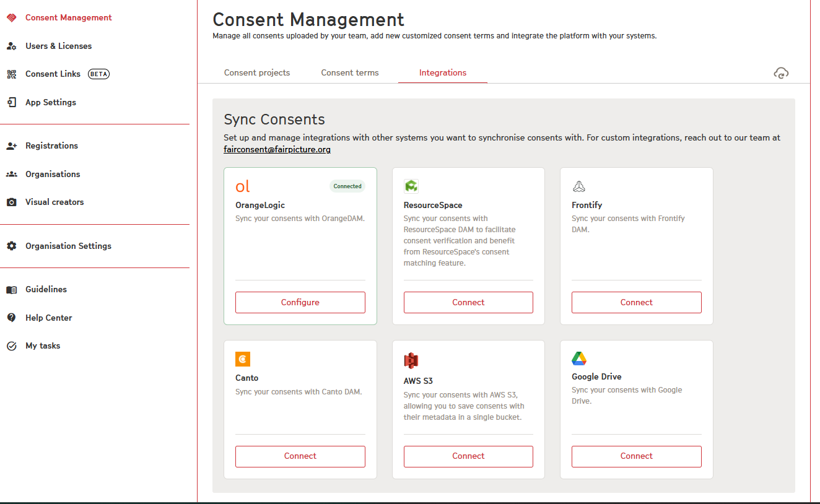Click the Google Drive logo icon

(579, 358)
